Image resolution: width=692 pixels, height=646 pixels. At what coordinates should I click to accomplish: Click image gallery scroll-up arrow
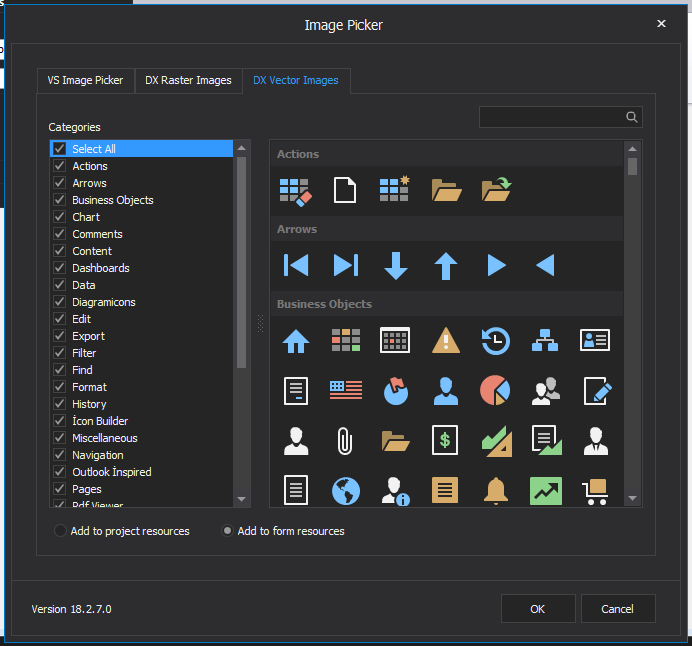632,149
